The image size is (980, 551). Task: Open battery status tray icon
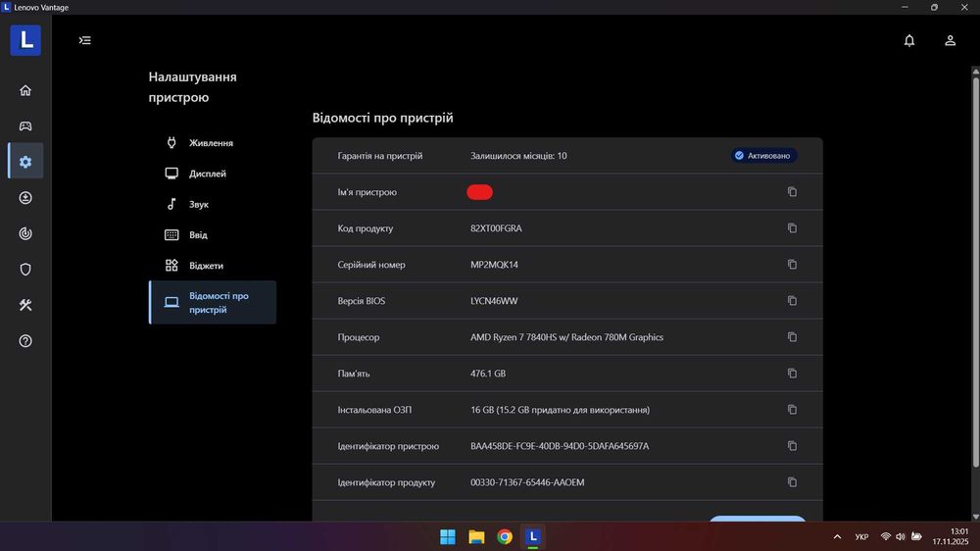916,536
